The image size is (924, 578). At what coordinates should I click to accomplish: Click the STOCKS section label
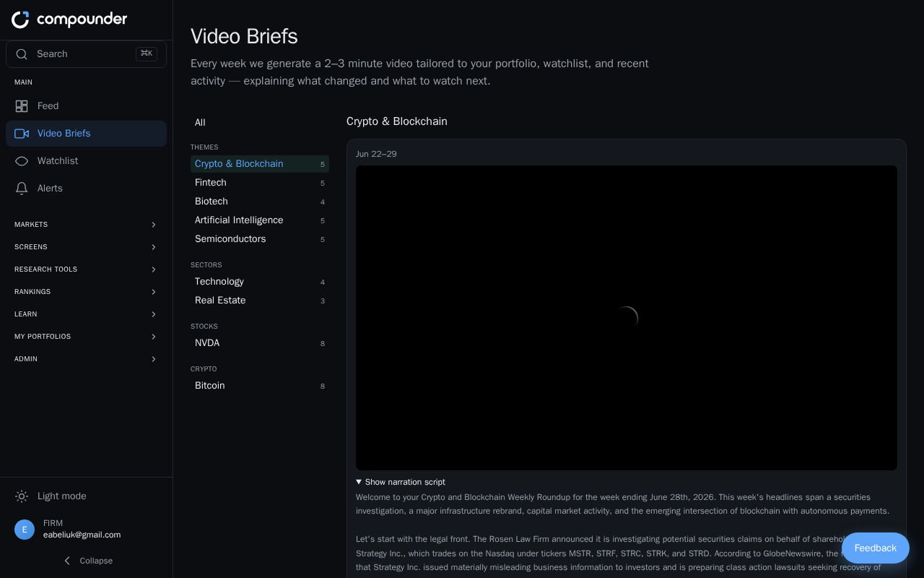[x=204, y=327]
